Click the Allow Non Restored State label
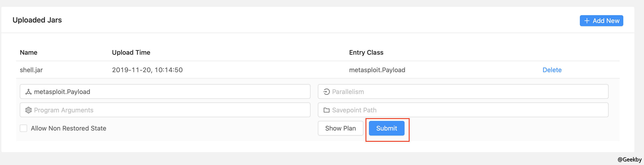The image size is (644, 165). click(x=69, y=128)
